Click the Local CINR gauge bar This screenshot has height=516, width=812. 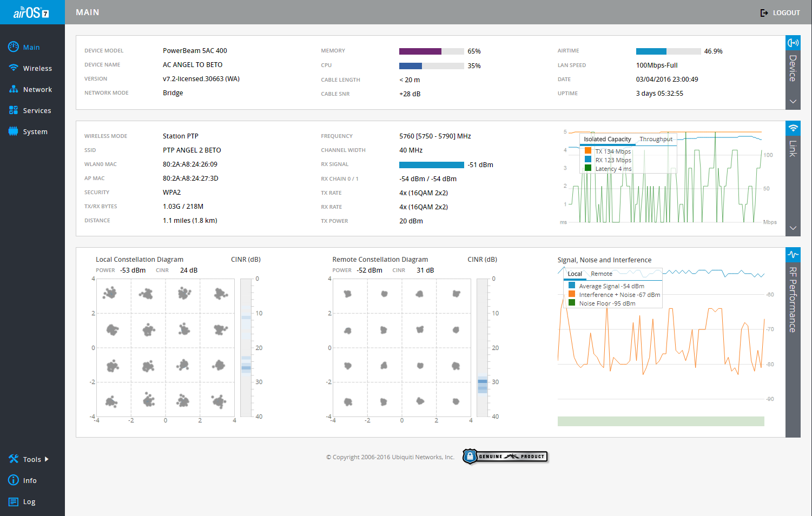[246, 348]
